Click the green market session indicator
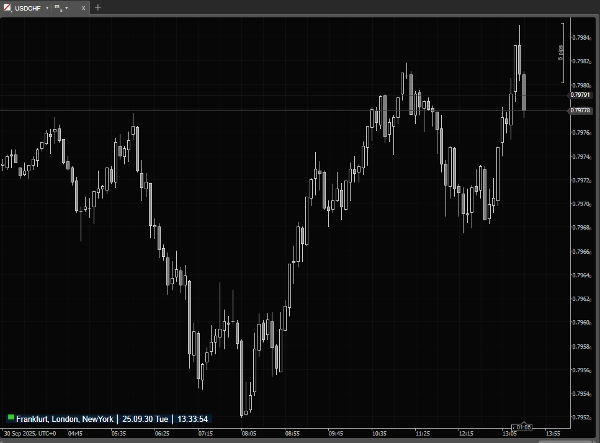This screenshot has width=600, height=443. tap(11, 416)
